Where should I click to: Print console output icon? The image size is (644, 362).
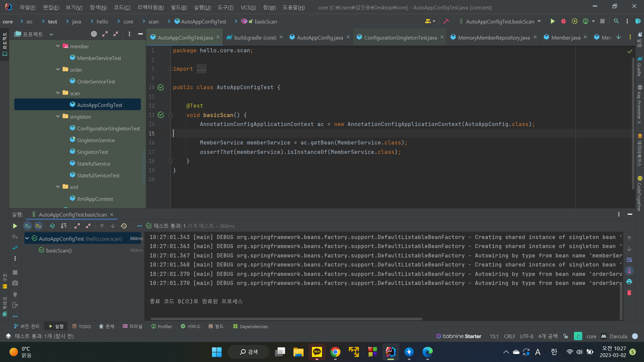coord(629,282)
